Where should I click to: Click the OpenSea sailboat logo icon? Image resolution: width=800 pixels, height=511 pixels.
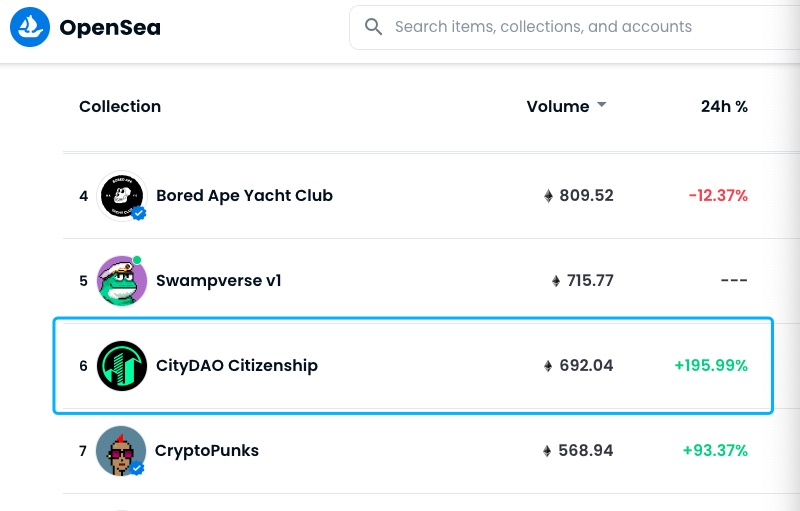point(30,27)
